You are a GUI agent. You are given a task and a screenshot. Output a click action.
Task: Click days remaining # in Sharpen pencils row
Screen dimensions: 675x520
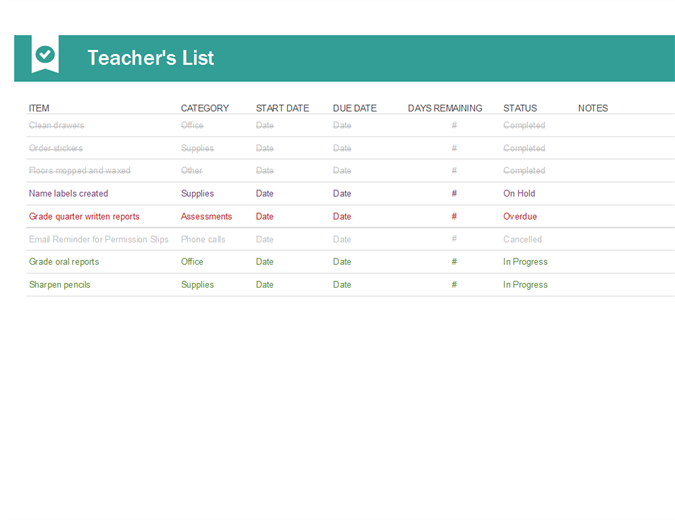pyautogui.click(x=454, y=284)
